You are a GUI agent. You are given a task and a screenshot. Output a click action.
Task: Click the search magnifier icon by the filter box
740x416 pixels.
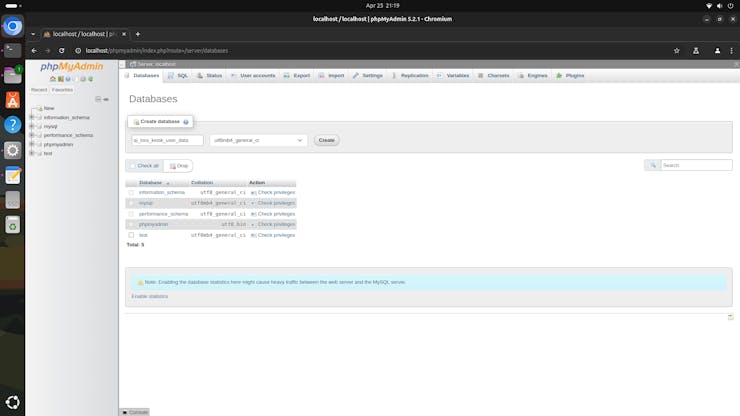pos(653,165)
